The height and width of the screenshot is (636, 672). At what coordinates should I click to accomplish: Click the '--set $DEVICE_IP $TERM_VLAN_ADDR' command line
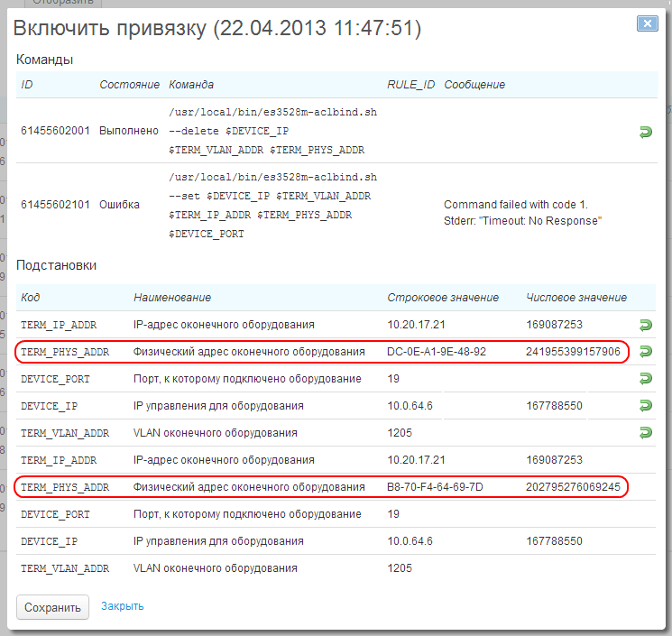pos(270,197)
